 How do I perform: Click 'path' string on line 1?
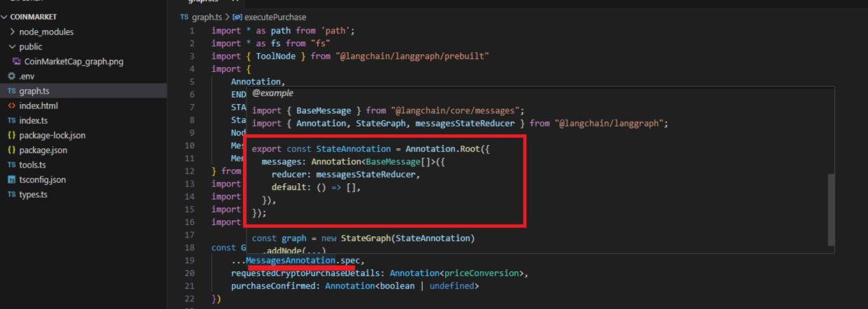[x=338, y=31]
